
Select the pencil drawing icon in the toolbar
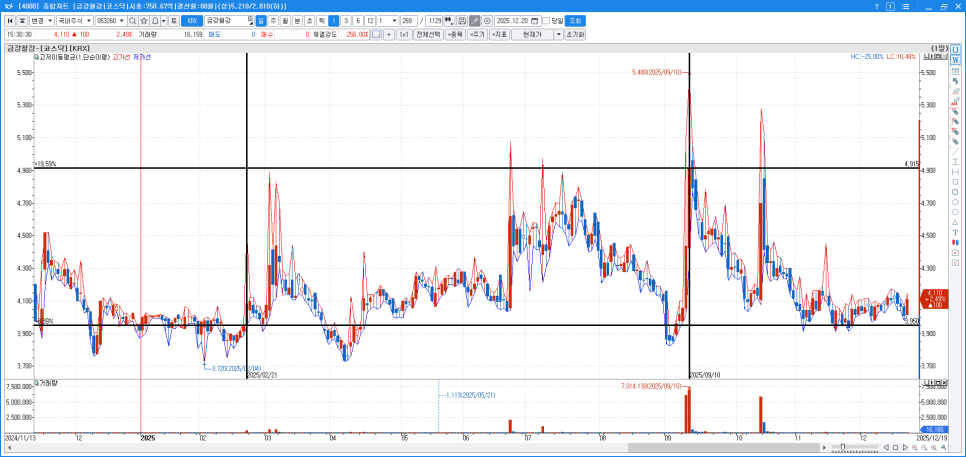(x=474, y=20)
